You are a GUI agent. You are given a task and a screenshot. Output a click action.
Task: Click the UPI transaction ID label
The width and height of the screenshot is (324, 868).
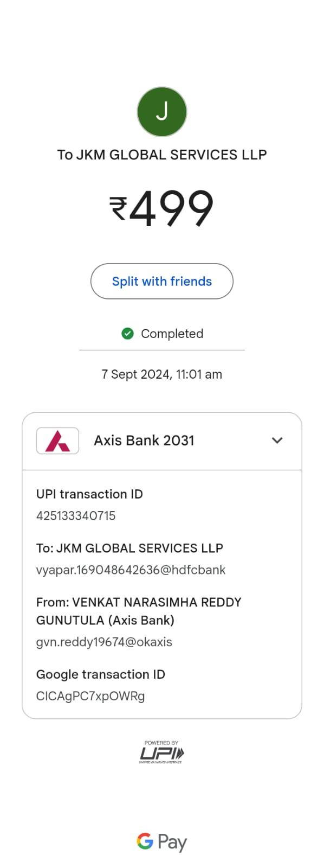click(89, 494)
